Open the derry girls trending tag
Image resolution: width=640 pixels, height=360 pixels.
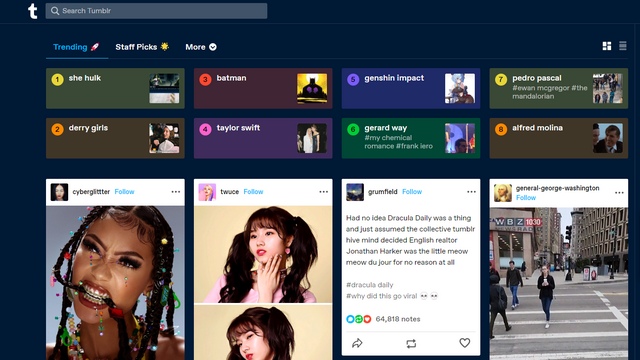click(x=115, y=138)
